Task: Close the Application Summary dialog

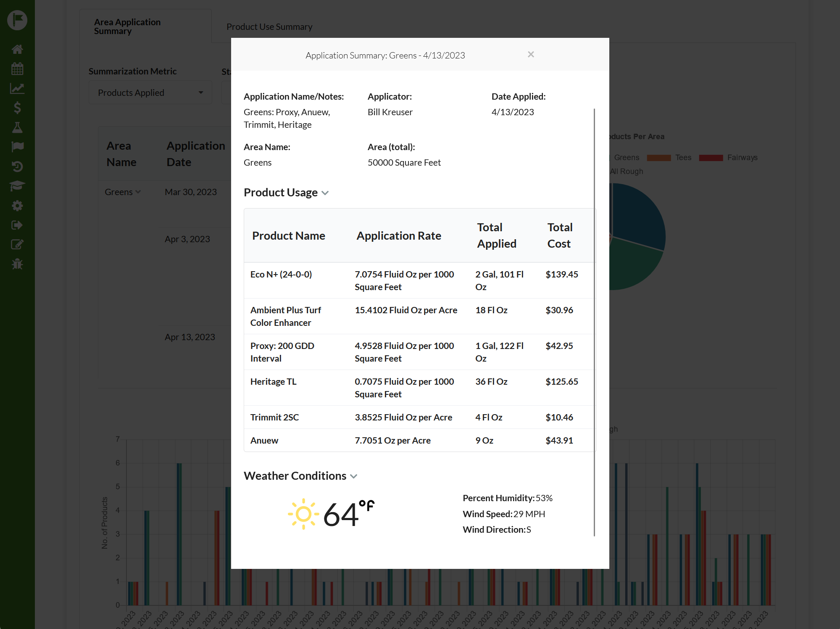Action: pos(531,54)
